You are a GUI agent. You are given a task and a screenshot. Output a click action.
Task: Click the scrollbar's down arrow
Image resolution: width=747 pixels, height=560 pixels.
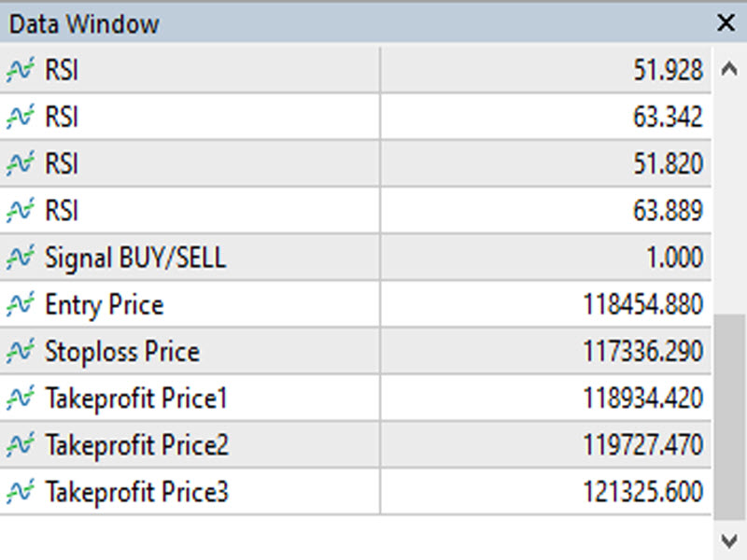pyautogui.click(x=728, y=540)
